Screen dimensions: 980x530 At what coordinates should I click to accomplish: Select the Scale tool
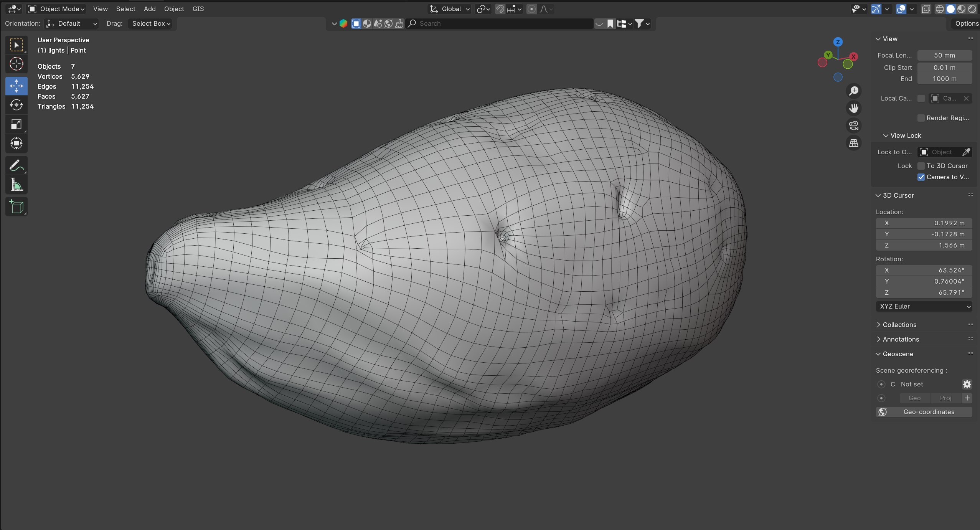[x=16, y=124]
